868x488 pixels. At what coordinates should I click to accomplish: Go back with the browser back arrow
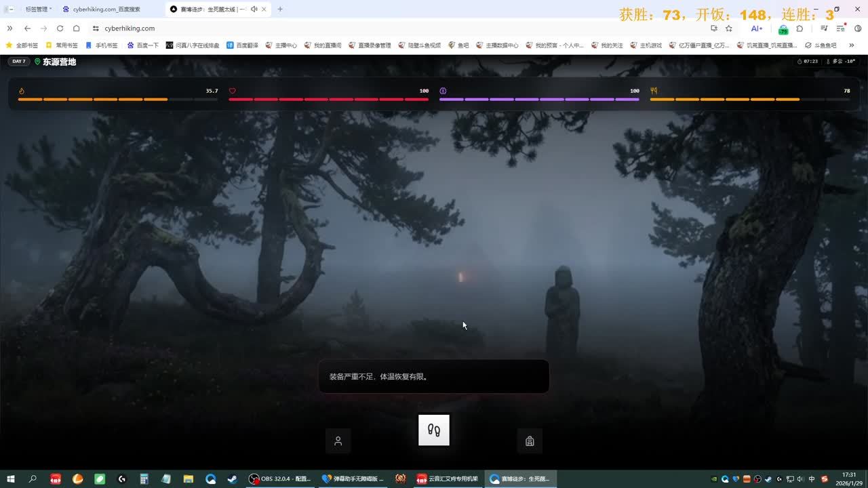(x=27, y=28)
